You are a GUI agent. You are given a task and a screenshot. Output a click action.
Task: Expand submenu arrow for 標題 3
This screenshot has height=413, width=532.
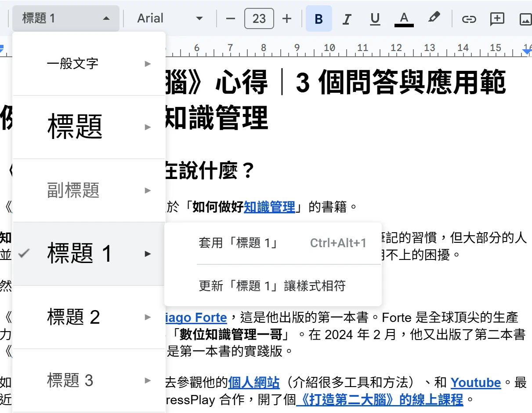[148, 380]
